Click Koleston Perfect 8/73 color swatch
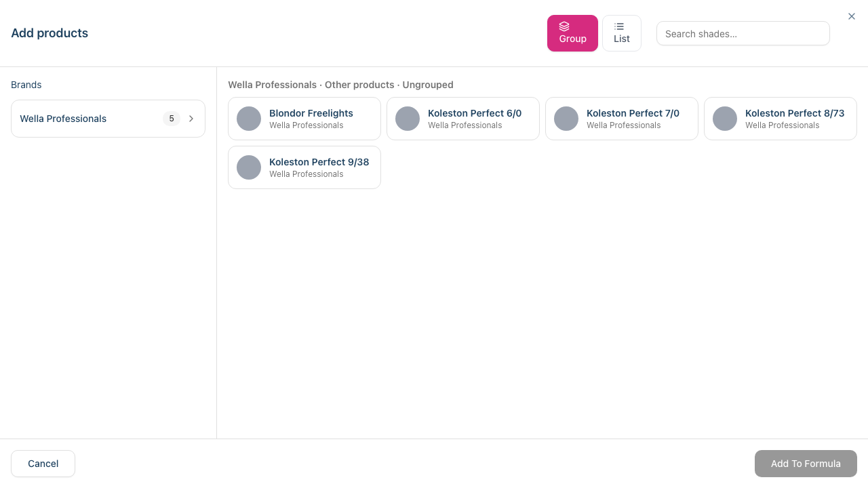The height and width of the screenshot is (488, 868). click(x=725, y=119)
